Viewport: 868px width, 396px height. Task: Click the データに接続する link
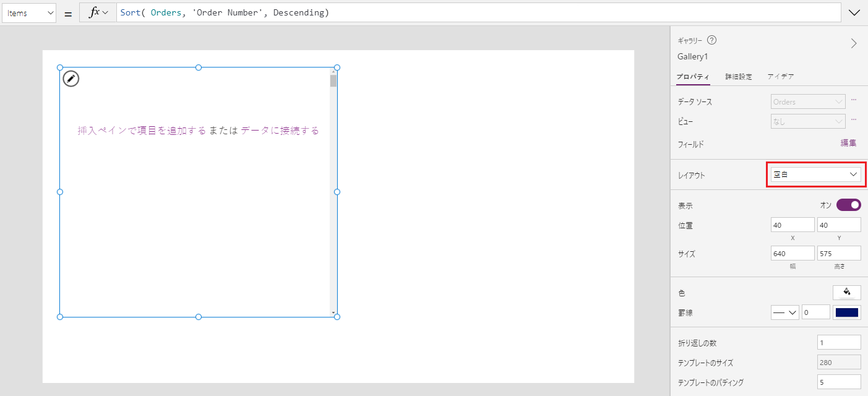[x=280, y=131]
